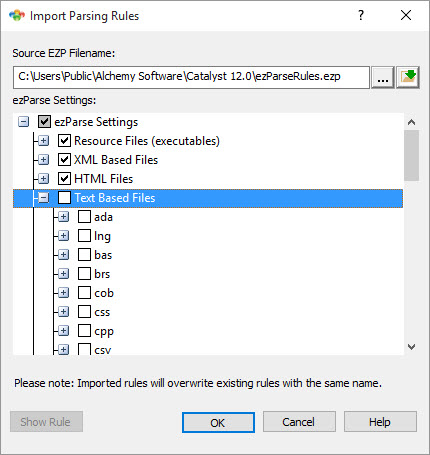Screen dimensions: 430x455
Task: Click the question mark help icon in title bar
Action: click(x=361, y=15)
